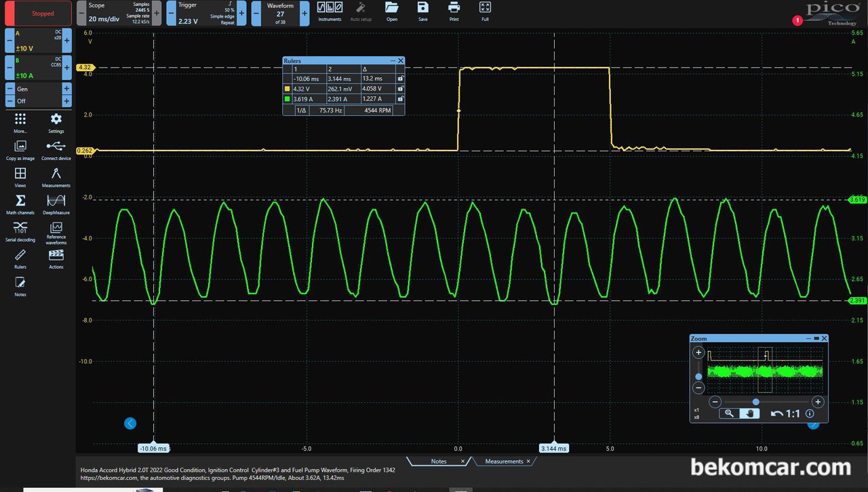Zoom in vertically with plus in Zoom panel
The image size is (868, 492).
click(x=698, y=353)
